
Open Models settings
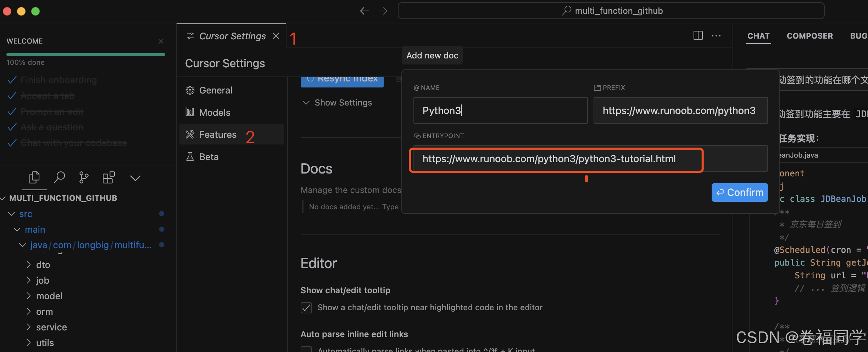[232, 113]
